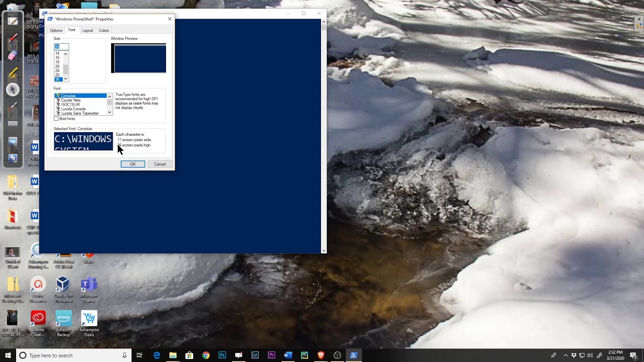The height and width of the screenshot is (362, 644).
Task: Choose font size 28
Action: 57,75
